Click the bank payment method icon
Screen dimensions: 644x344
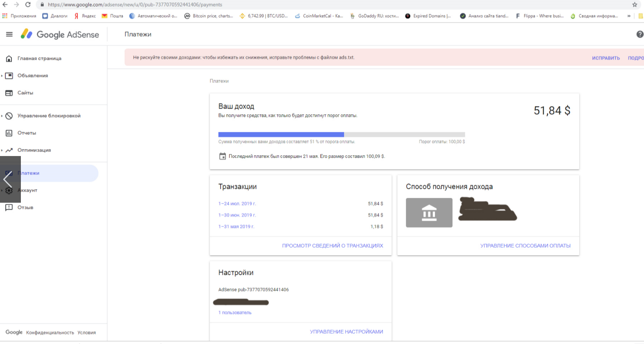[429, 213]
